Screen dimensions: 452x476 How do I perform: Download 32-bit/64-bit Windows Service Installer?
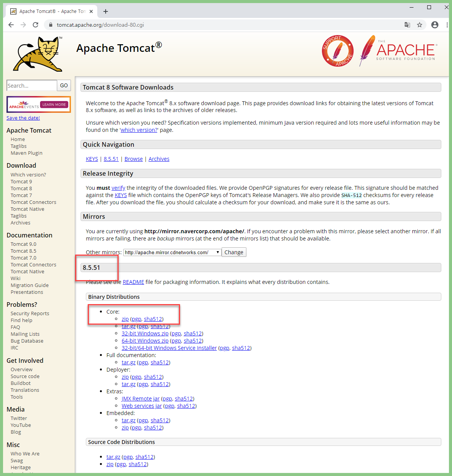coord(169,348)
